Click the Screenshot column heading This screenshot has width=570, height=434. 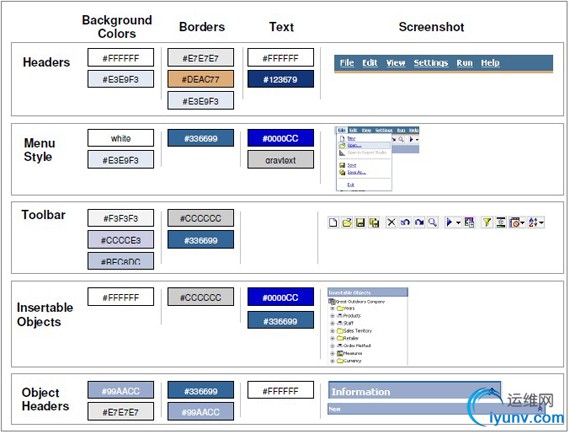coord(431,27)
